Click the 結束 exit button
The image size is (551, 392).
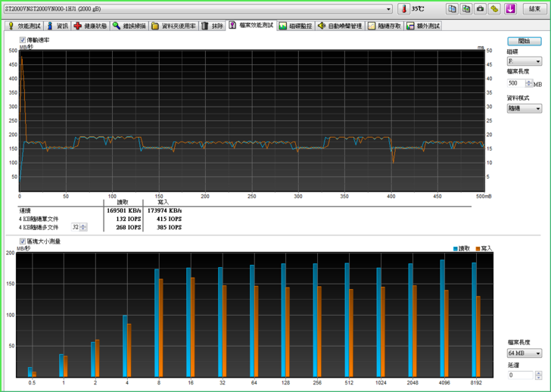tap(534, 8)
